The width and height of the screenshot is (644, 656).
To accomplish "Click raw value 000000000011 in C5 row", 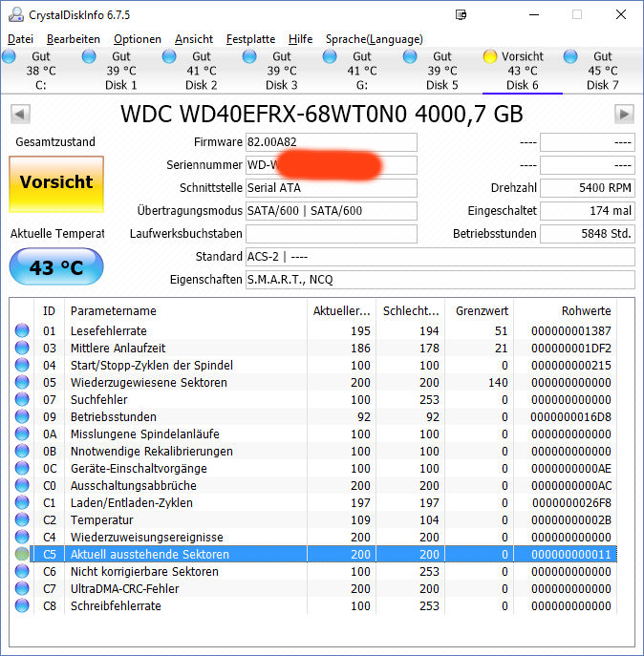I will (570, 555).
